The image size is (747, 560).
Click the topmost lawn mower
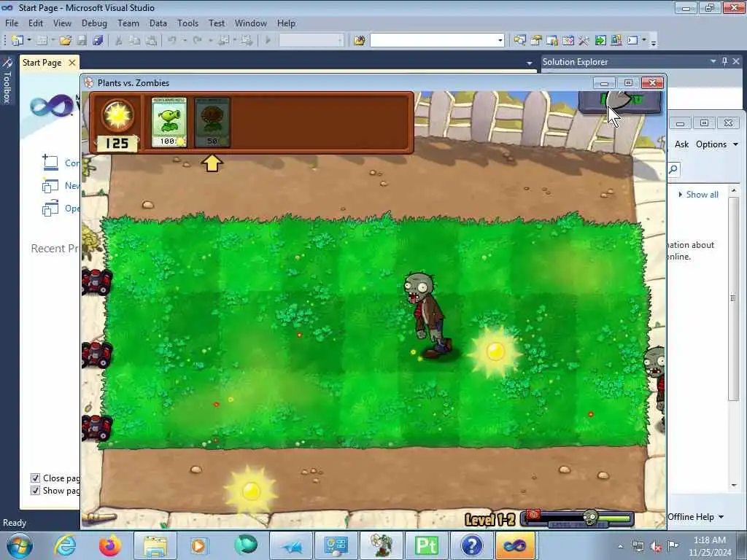pyautogui.click(x=97, y=281)
